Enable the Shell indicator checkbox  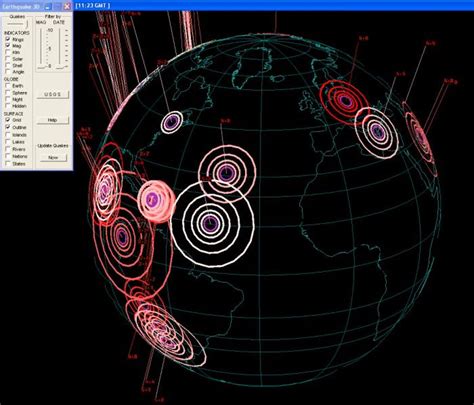(x=8, y=65)
